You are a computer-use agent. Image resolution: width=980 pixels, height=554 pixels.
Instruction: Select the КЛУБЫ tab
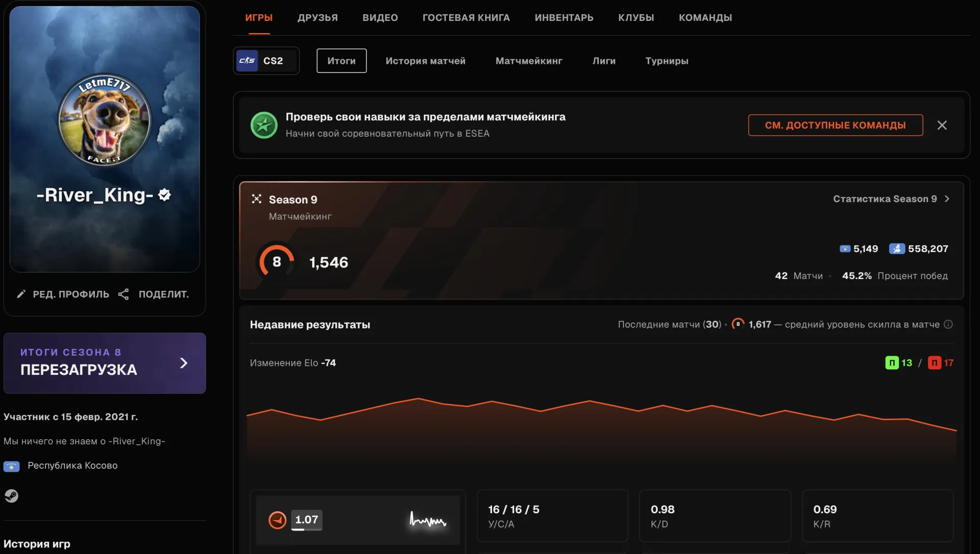coord(636,18)
